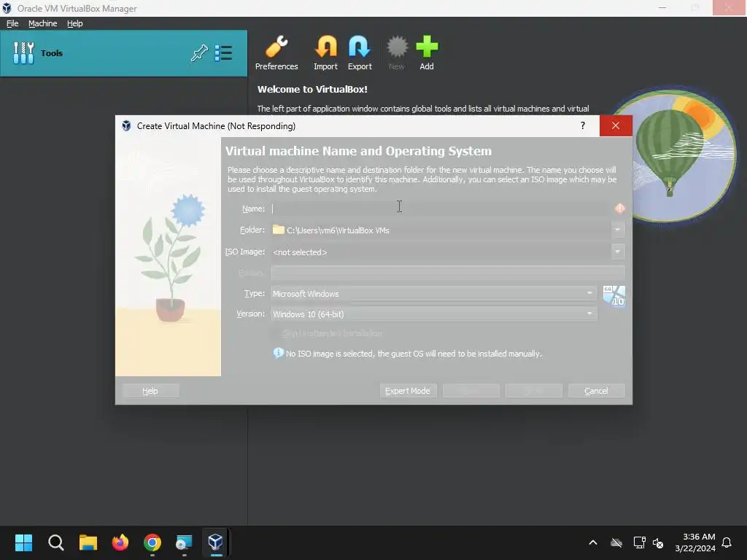Viewport: 747px width, 560px height.
Task: Click the Folder path C:\Users\vm6\VirtualBox VMs
Action: 441,230
